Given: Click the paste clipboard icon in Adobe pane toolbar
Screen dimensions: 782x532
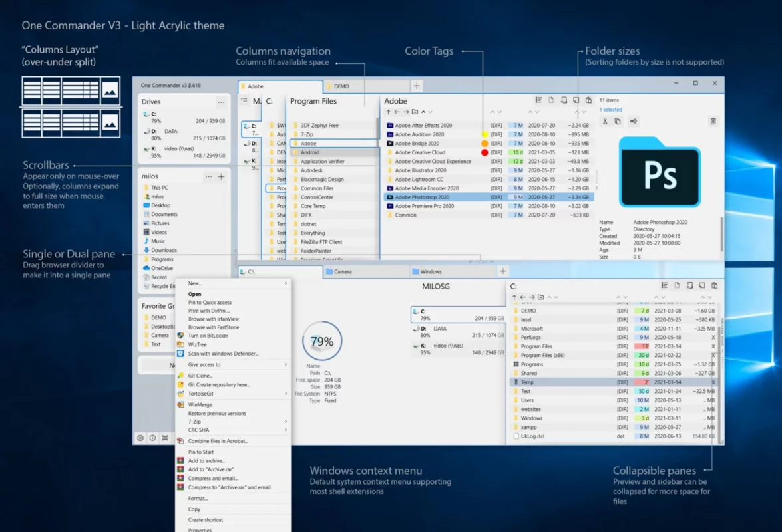Looking at the screenshot, I should (588, 100).
